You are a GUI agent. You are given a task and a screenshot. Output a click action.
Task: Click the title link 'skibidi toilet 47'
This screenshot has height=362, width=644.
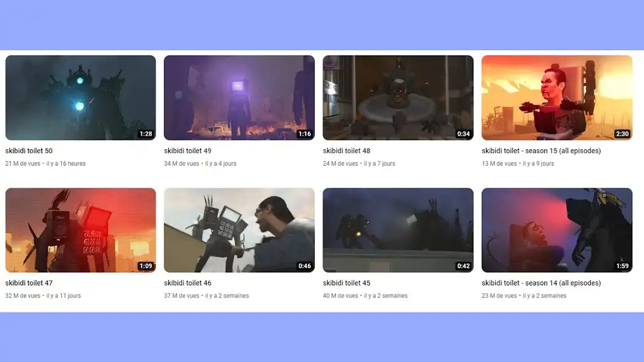click(29, 283)
